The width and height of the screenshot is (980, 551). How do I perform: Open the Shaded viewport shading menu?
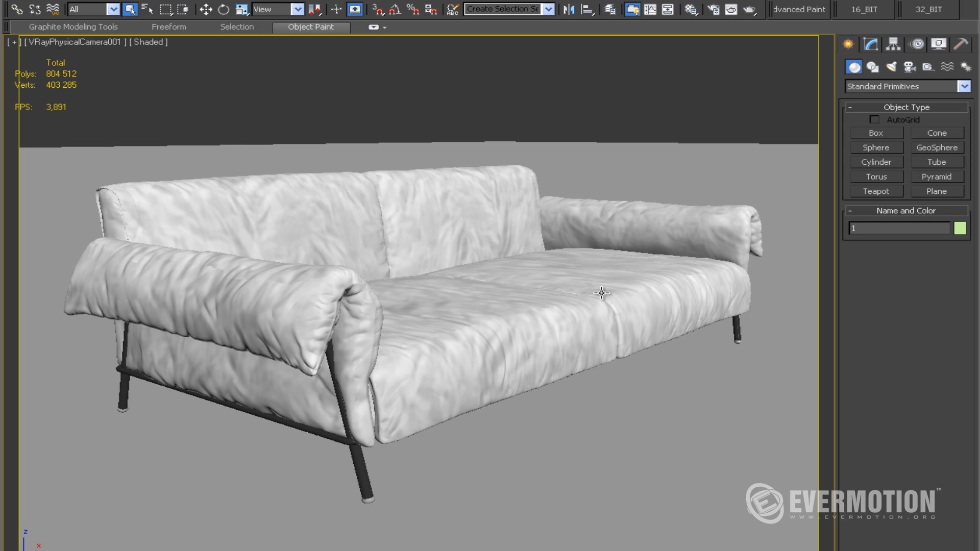(x=149, y=42)
